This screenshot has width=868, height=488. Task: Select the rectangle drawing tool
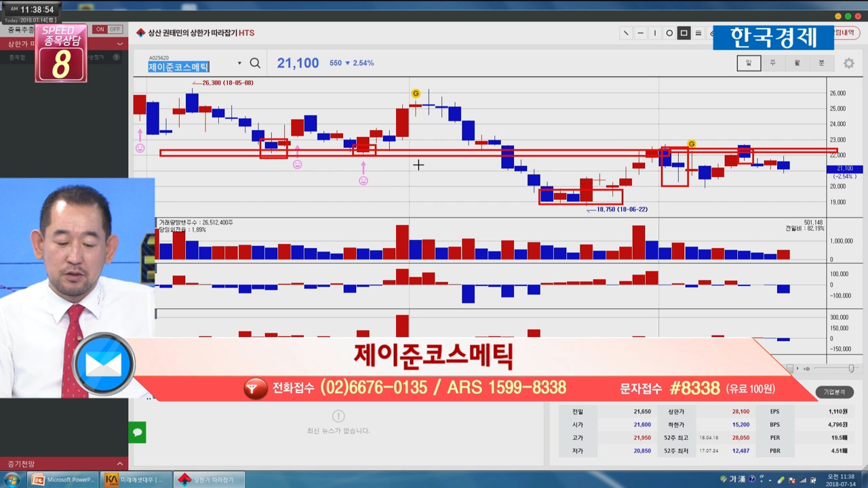[684, 33]
